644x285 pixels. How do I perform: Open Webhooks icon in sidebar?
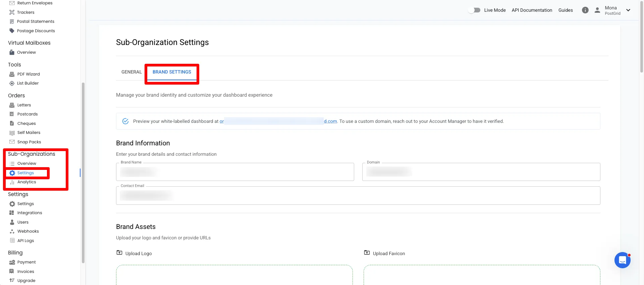[x=12, y=231]
